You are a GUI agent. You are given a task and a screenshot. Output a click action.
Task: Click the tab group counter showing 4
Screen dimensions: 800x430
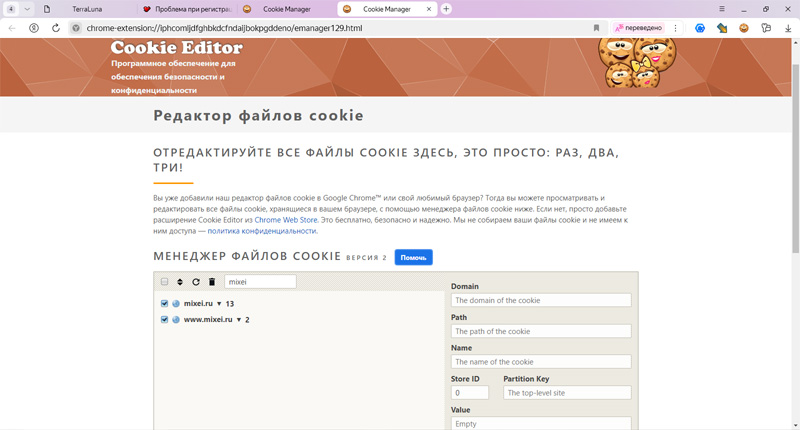pos(11,9)
